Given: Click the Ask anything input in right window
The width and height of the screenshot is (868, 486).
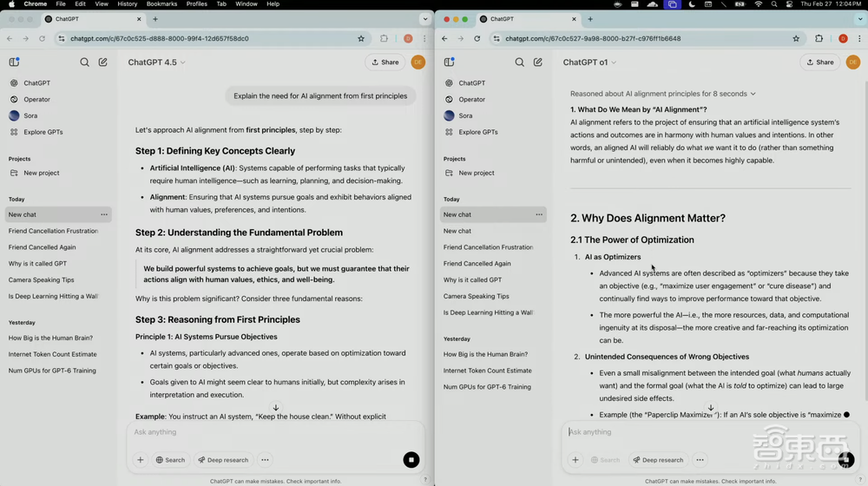Looking at the screenshot, I should pyautogui.click(x=694, y=432).
